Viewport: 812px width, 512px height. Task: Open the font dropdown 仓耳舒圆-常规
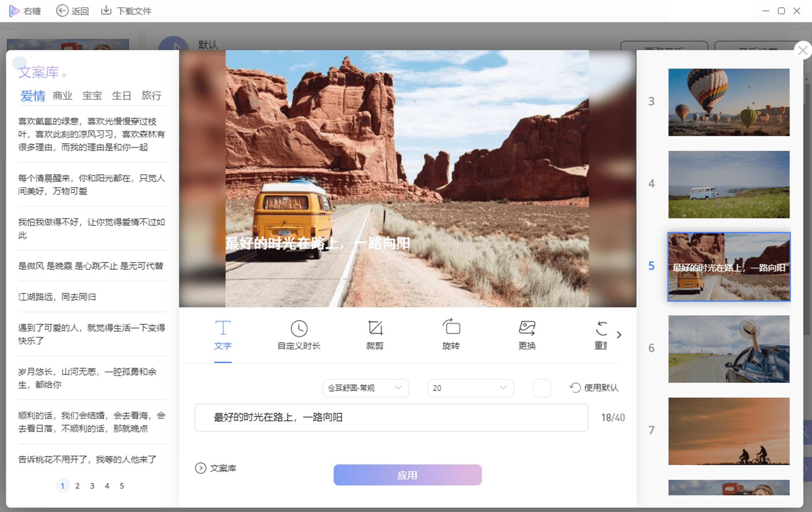(365, 388)
